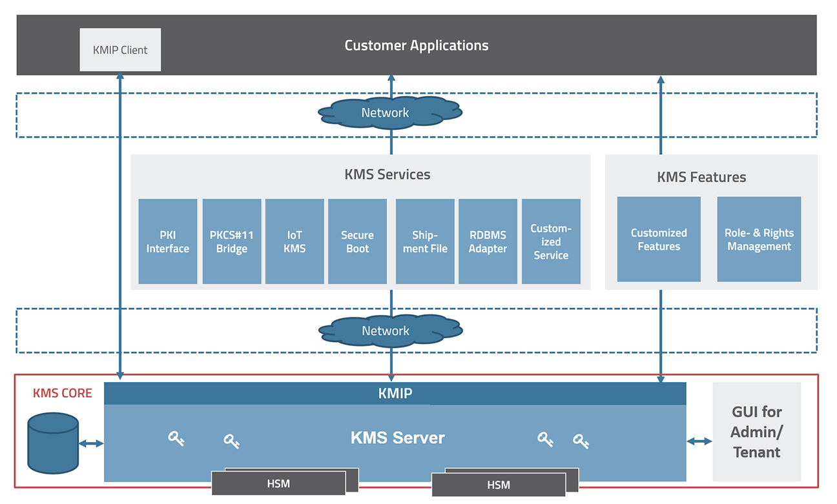
Task: Click the second key icon from the left
Action: (232, 441)
